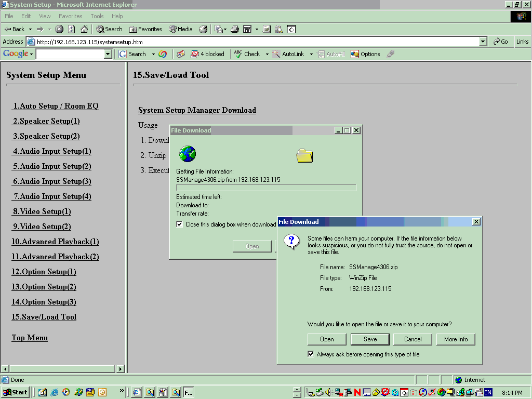Open the Favorites menu
Image resolution: width=532 pixels, height=399 pixels.
(x=70, y=16)
